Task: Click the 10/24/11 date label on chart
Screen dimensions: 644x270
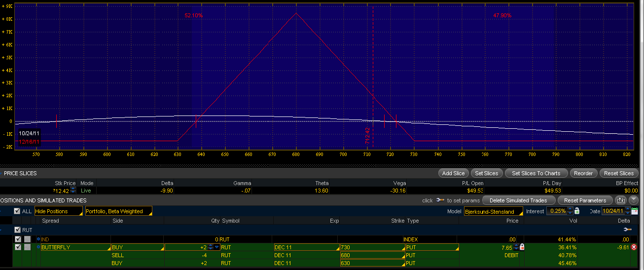Action: point(30,134)
